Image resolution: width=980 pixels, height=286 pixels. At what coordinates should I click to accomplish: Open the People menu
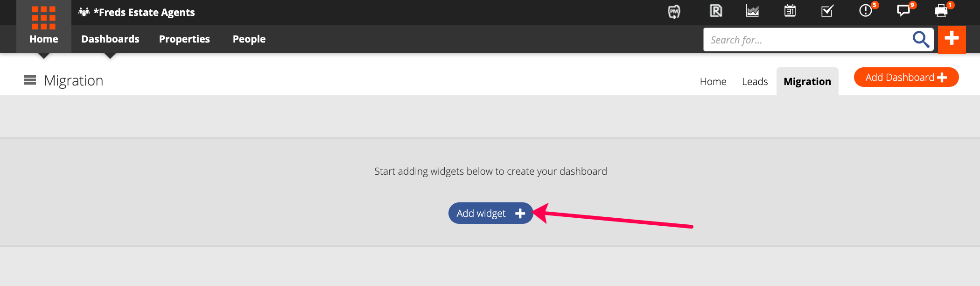(249, 39)
